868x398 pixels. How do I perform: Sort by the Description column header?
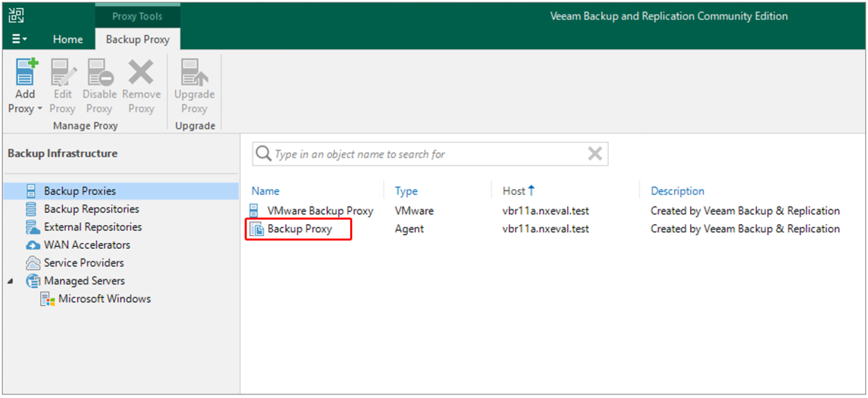(x=678, y=191)
